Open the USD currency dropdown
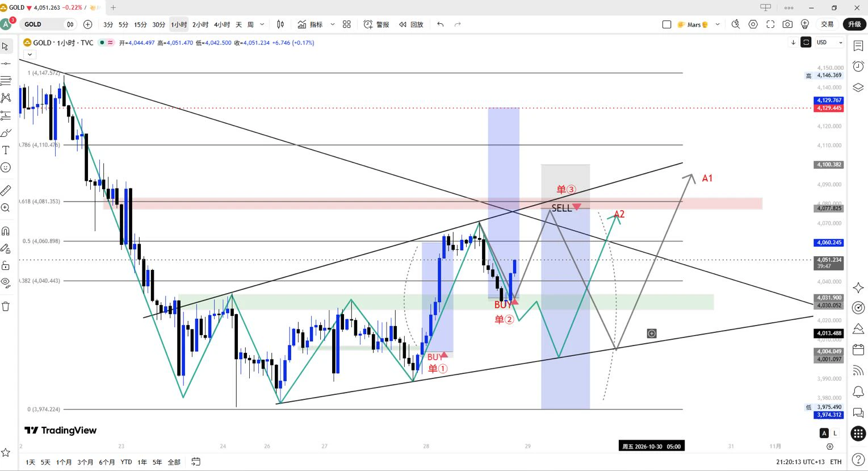The image size is (868, 471). click(829, 43)
